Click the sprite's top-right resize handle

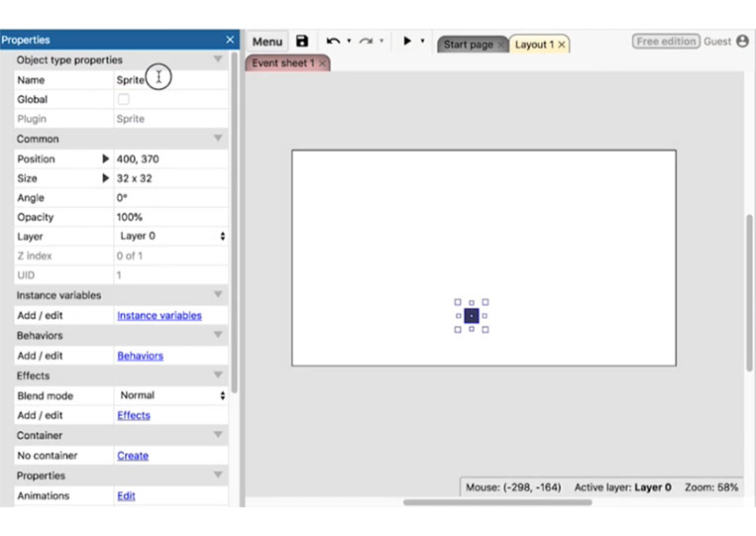point(486,302)
